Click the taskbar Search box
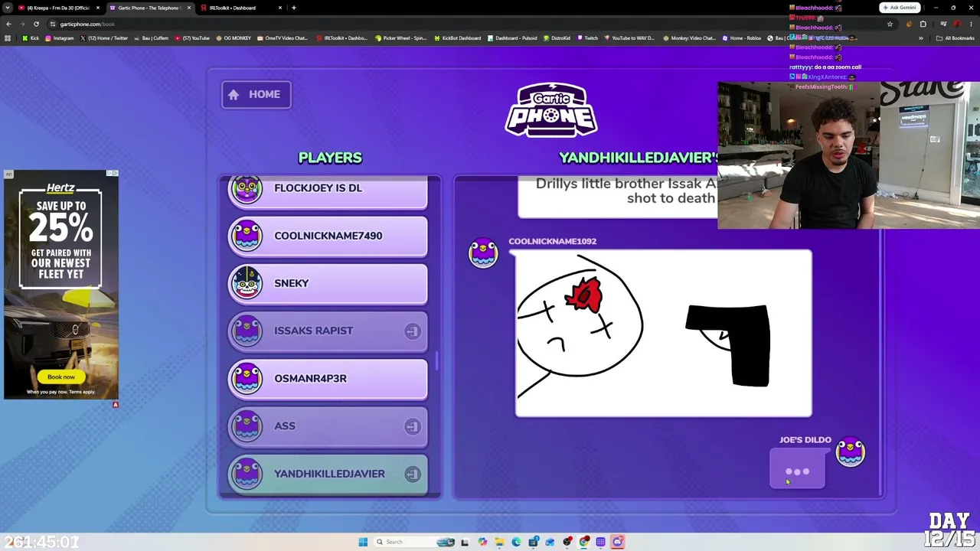The height and width of the screenshot is (551, 980). [414, 542]
